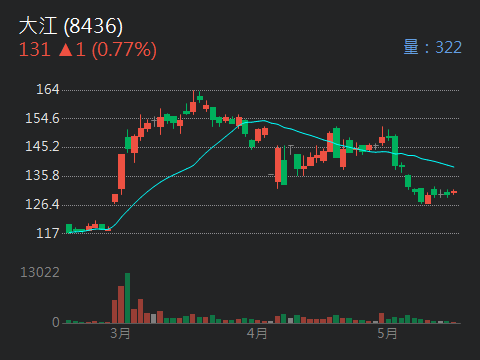Screen dimensions: 480x360
Task: Click the 126.4 price axis label
Action: click(42, 204)
